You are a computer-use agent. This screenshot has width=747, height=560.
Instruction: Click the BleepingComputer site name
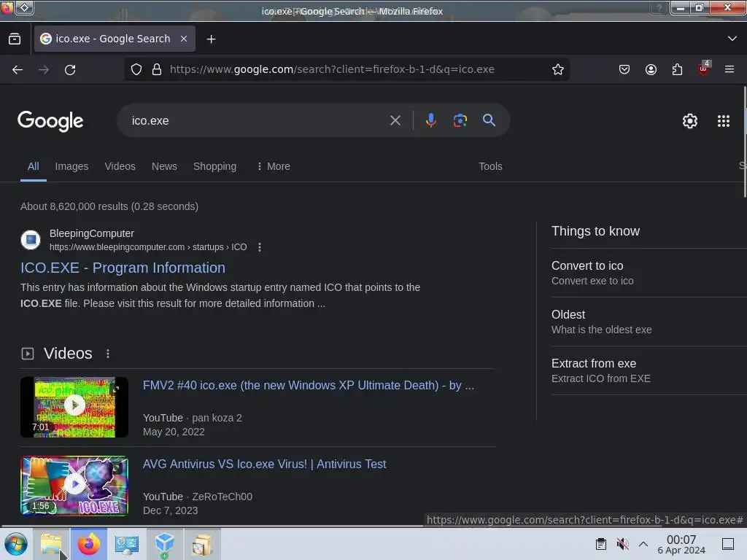92,233
